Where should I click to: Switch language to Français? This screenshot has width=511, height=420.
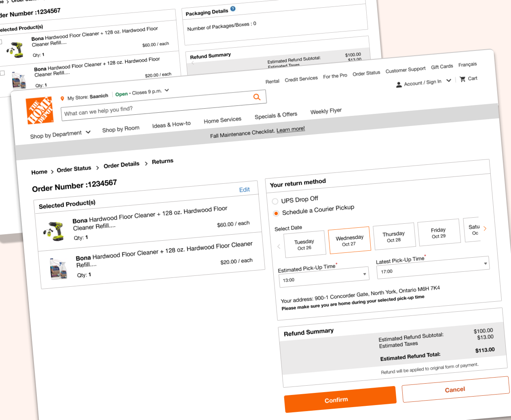[467, 64]
